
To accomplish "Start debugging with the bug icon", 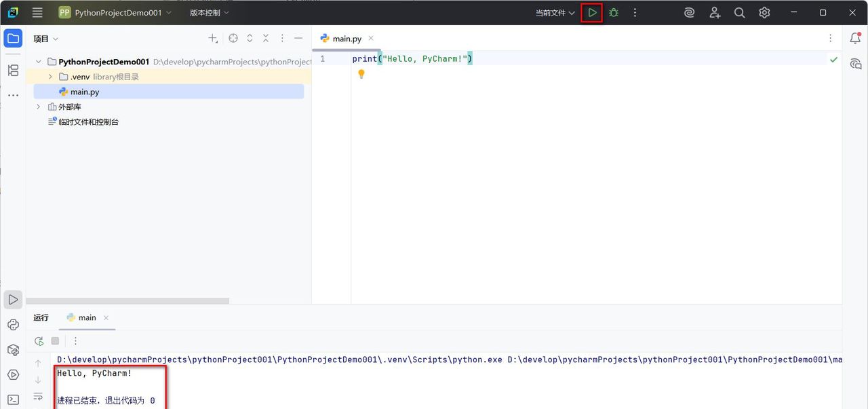I will [614, 13].
